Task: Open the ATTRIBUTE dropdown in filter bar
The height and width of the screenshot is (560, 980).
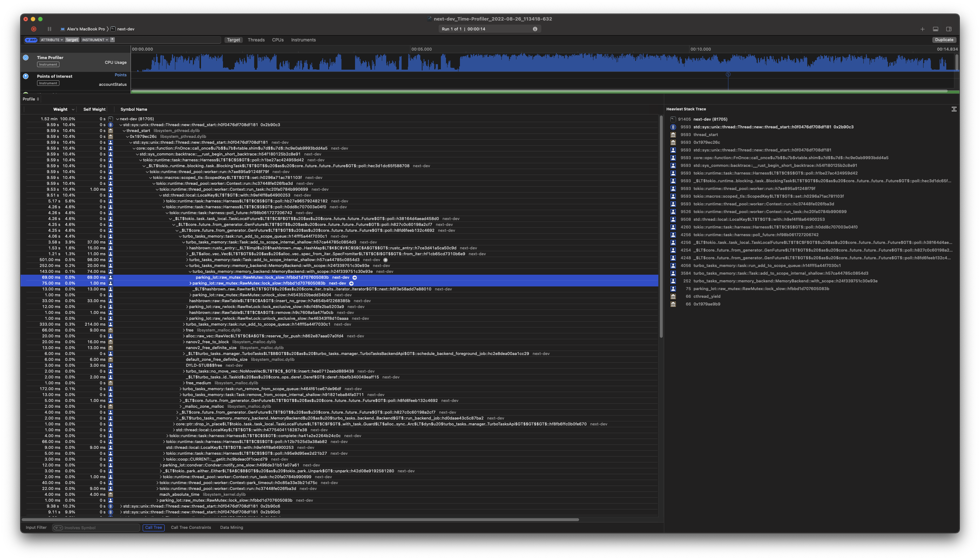Action: pyautogui.click(x=52, y=40)
